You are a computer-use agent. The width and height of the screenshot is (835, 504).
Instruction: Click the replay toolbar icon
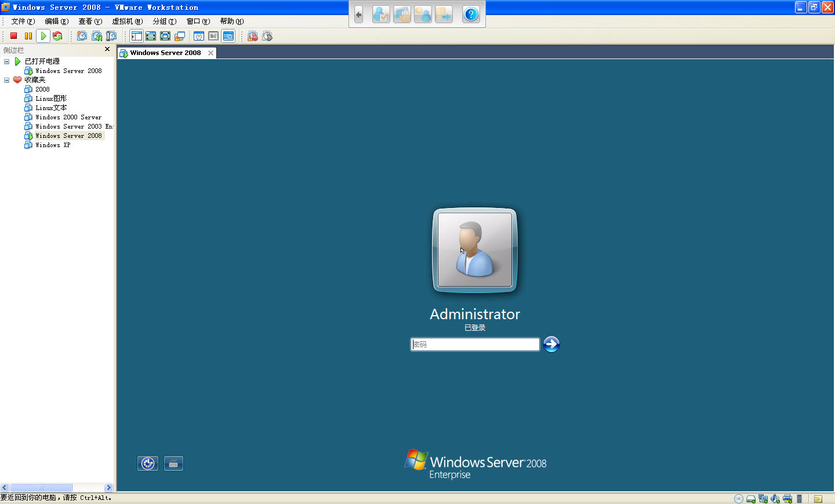267,36
